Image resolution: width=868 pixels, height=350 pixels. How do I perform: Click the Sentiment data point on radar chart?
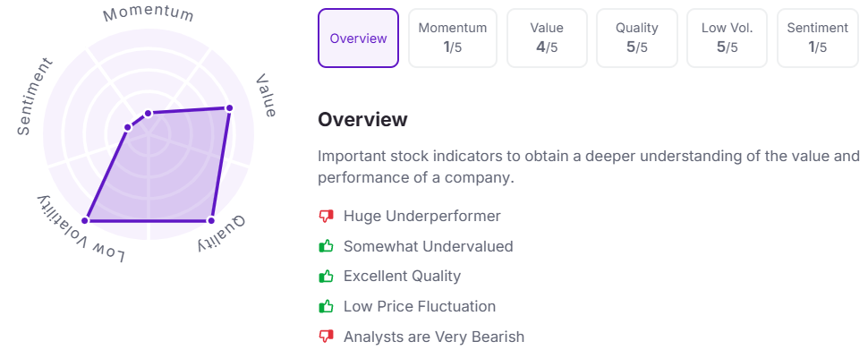[x=128, y=127]
